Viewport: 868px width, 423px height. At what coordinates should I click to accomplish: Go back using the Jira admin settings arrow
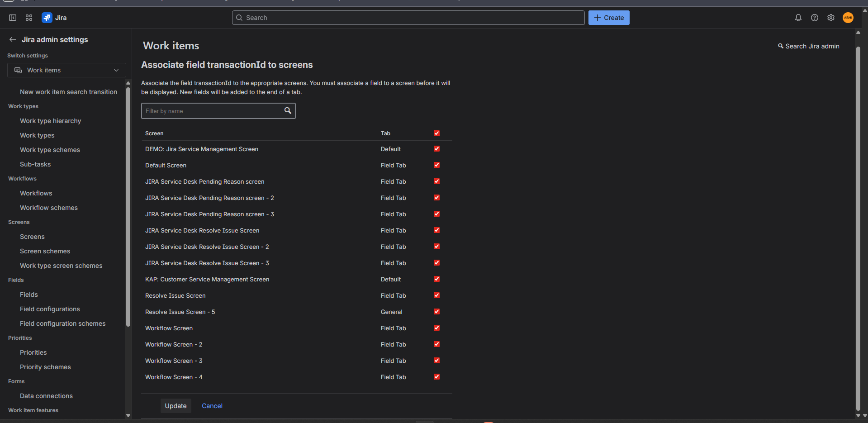click(13, 39)
